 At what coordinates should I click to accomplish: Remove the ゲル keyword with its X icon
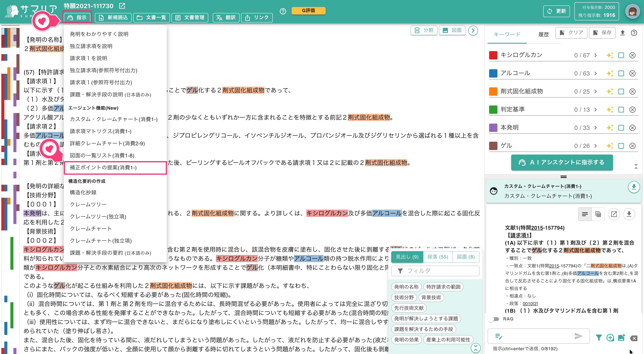pyautogui.click(x=632, y=146)
